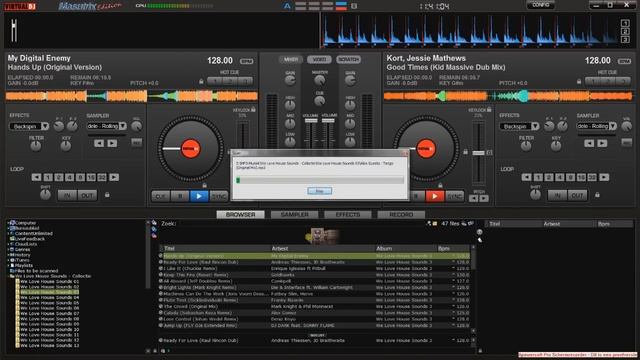Switch to the BROWSER tab

click(240, 214)
